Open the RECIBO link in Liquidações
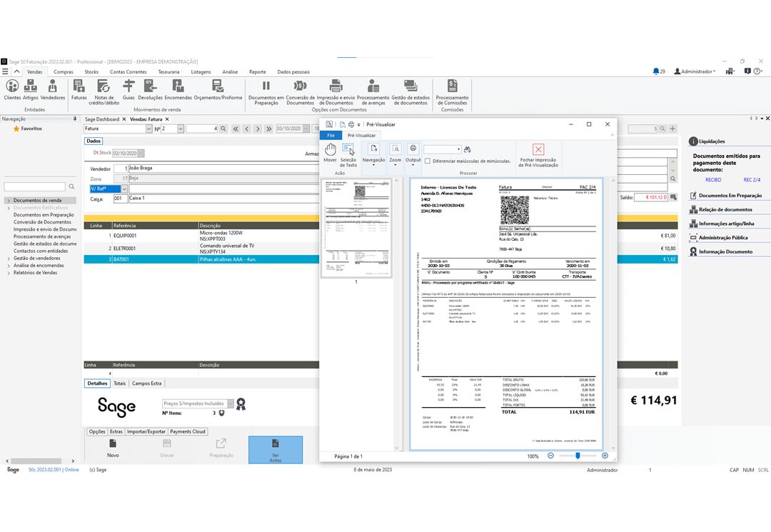This screenshot has width=771, height=532. 713,180
